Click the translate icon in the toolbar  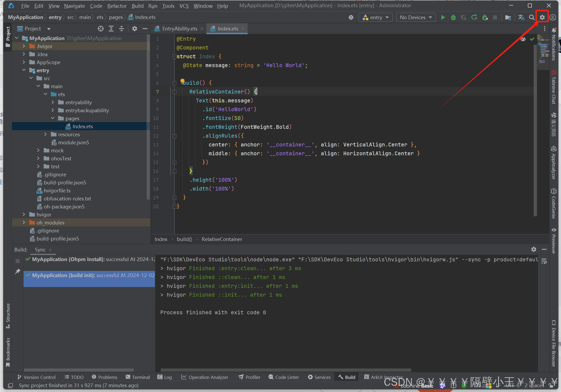tap(521, 17)
